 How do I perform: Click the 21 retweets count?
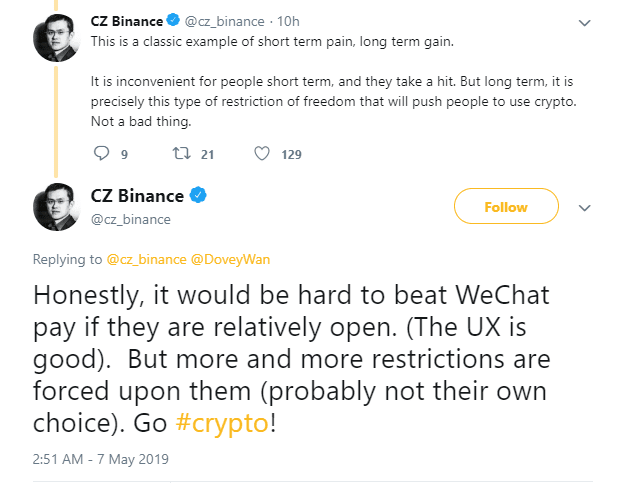pyautogui.click(x=208, y=155)
